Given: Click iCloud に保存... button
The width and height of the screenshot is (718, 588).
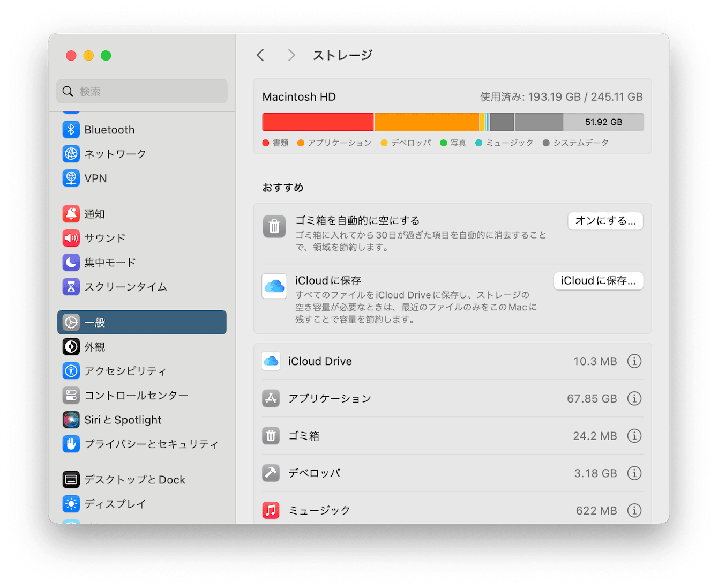Looking at the screenshot, I should tap(599, 281).
